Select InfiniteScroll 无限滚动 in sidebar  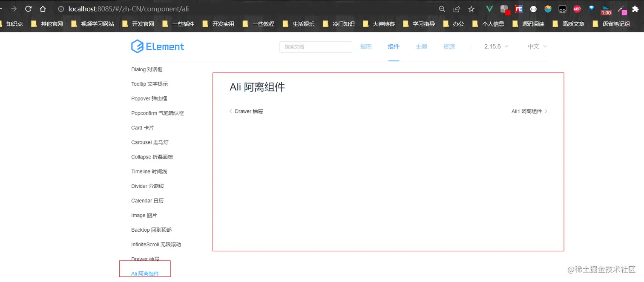156,245
